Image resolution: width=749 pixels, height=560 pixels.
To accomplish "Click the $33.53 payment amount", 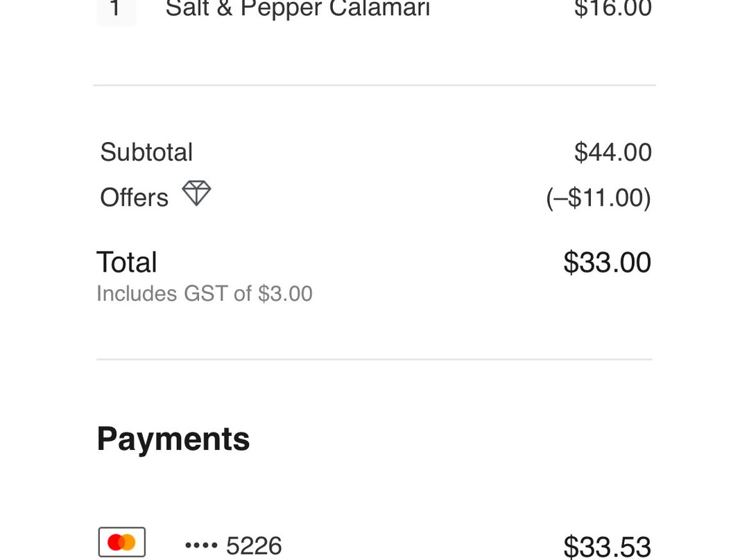I will pos(607,546).
